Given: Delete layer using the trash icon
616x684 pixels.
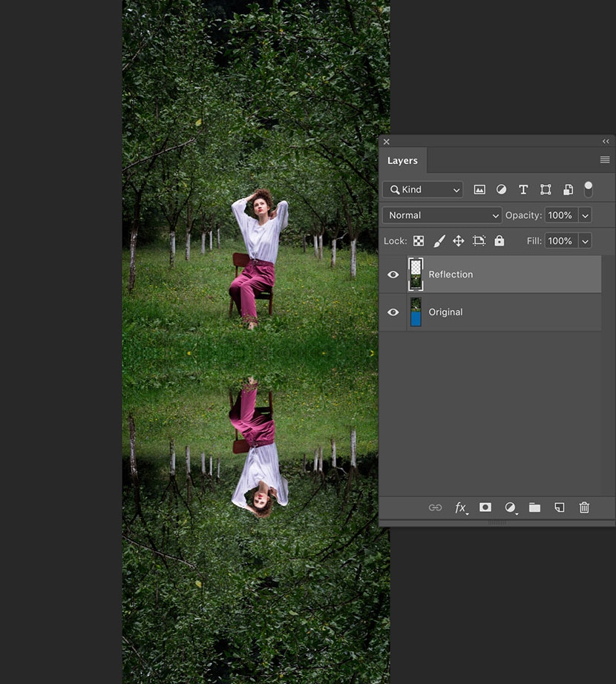Looking at the screenshot, I should pyautogui.click(x=584, y=507).
